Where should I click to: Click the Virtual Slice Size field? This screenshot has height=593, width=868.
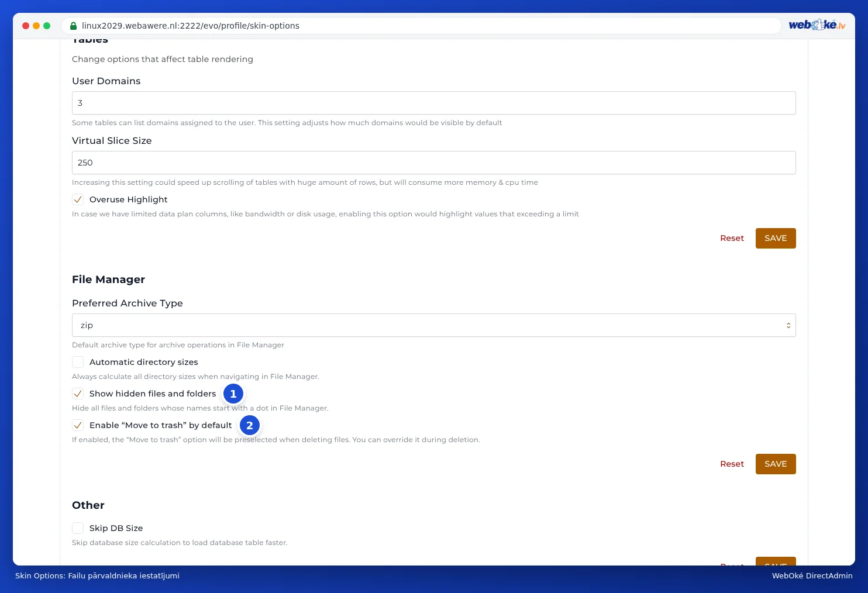433,163
